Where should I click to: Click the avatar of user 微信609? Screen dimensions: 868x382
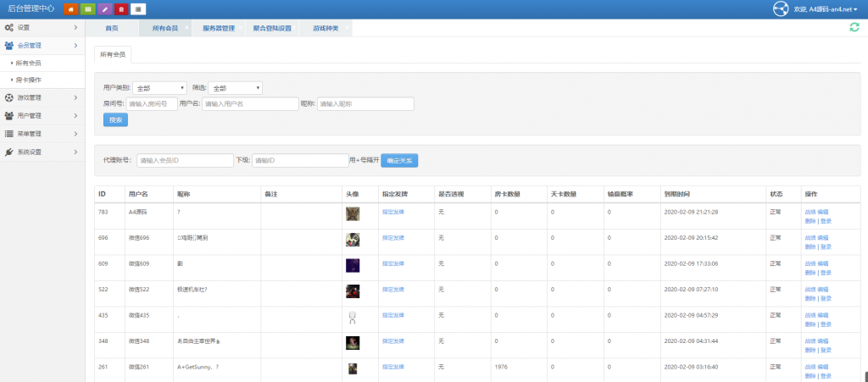click(x=353, y=265)
